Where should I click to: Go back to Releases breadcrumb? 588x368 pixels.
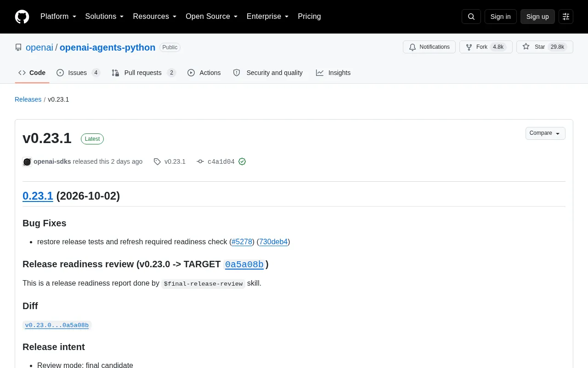[28, 99]
